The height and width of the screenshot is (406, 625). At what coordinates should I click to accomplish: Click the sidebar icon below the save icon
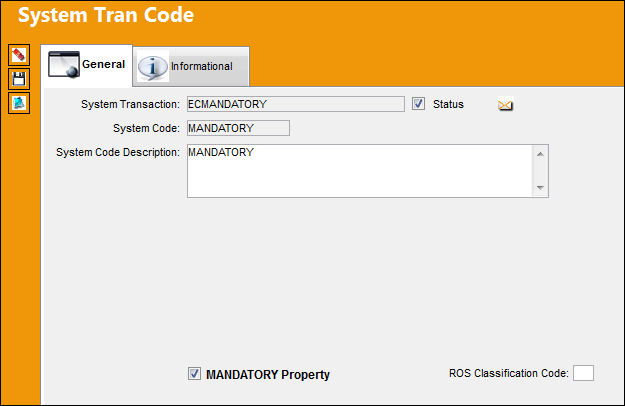[x=19, y=103]
